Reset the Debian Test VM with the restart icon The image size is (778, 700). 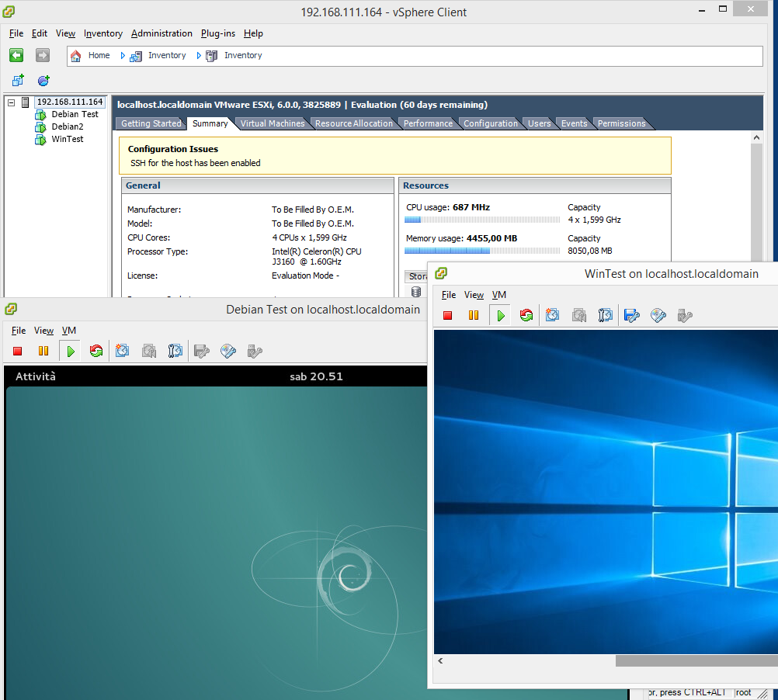96,351
